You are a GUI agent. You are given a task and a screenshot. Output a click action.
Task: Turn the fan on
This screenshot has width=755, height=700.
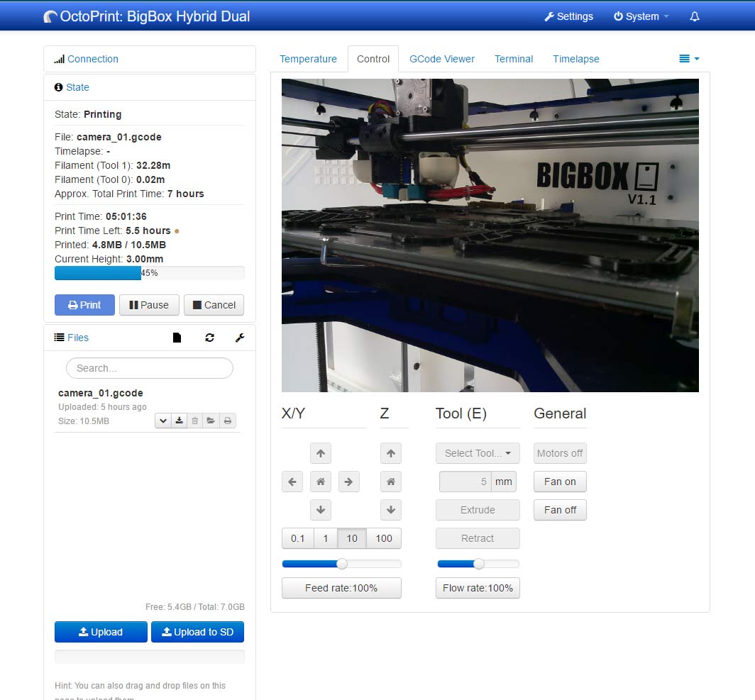559,482
